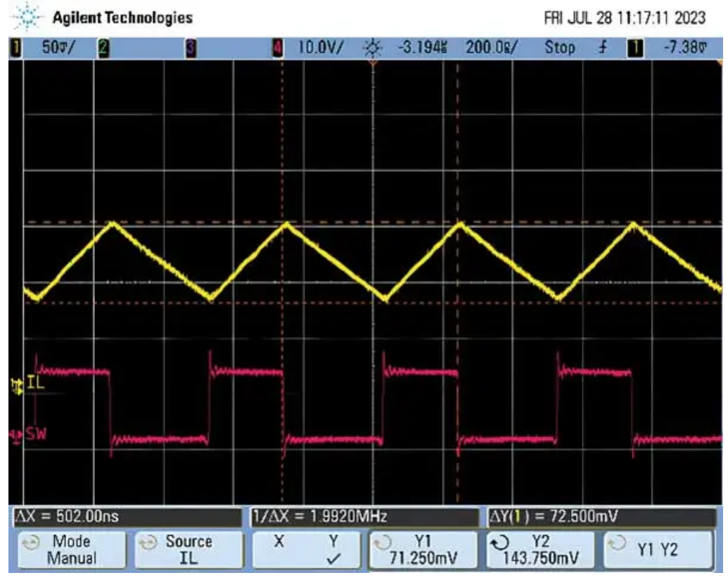Select the Y1 71.250mV cursor softkey

tap(423, 550)
